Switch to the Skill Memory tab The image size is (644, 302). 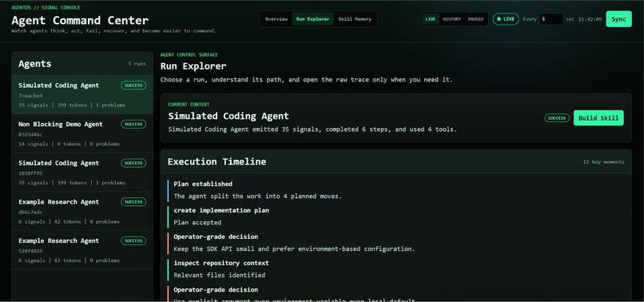(355, 19)
